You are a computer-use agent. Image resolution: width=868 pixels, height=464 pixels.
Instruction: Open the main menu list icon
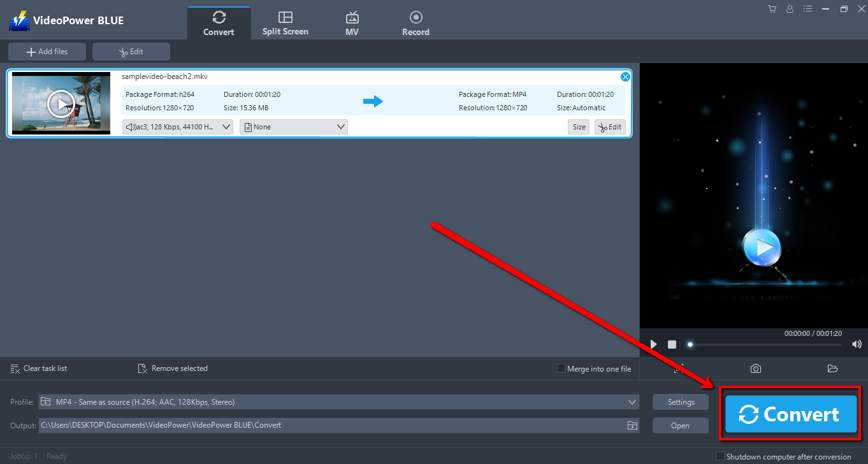click(807, 9)
